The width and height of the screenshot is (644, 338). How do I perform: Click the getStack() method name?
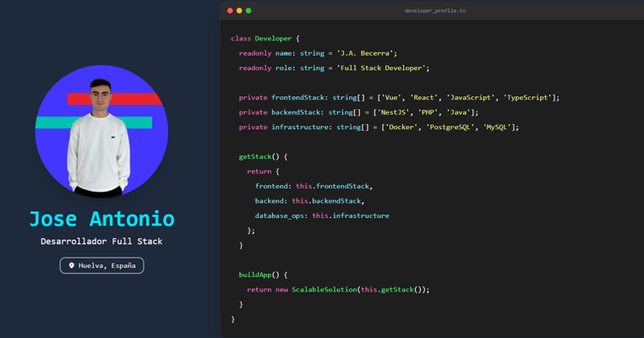[x=255, y=156]
